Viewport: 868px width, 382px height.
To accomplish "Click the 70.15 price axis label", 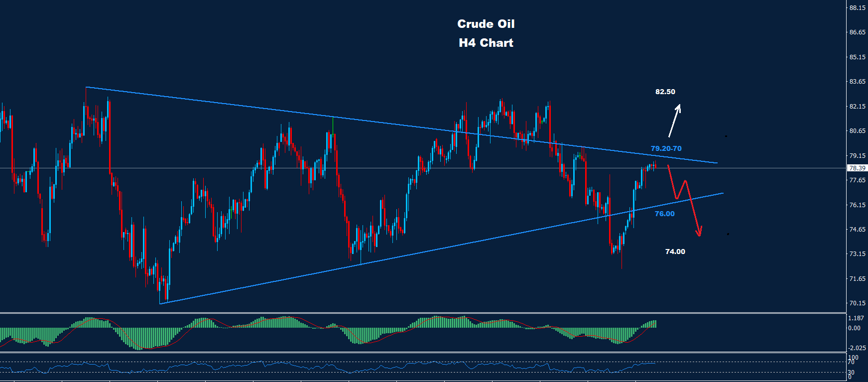I will pos(857,303).
